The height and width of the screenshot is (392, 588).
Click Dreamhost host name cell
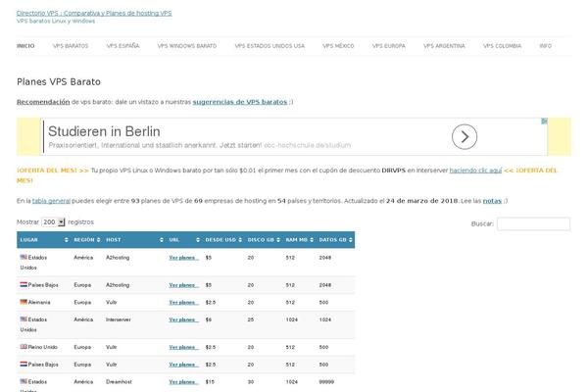tap(119, 382)
